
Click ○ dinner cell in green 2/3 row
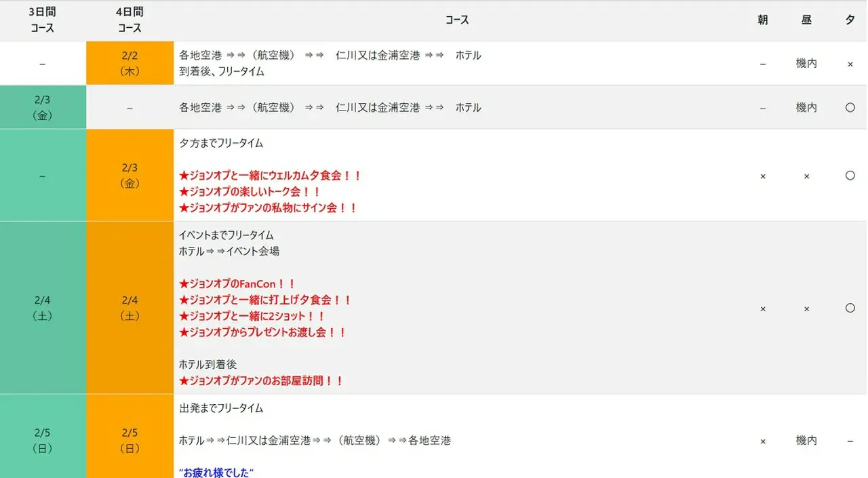point(850,107)
